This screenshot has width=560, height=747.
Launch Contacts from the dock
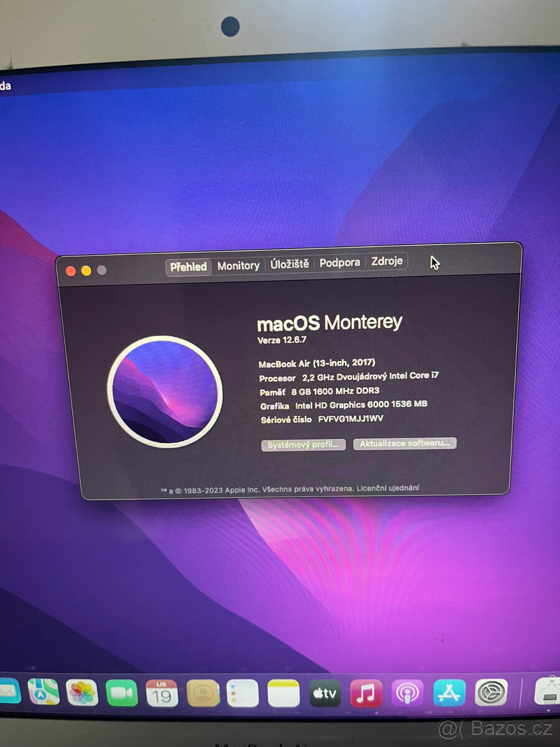point(203,693)
